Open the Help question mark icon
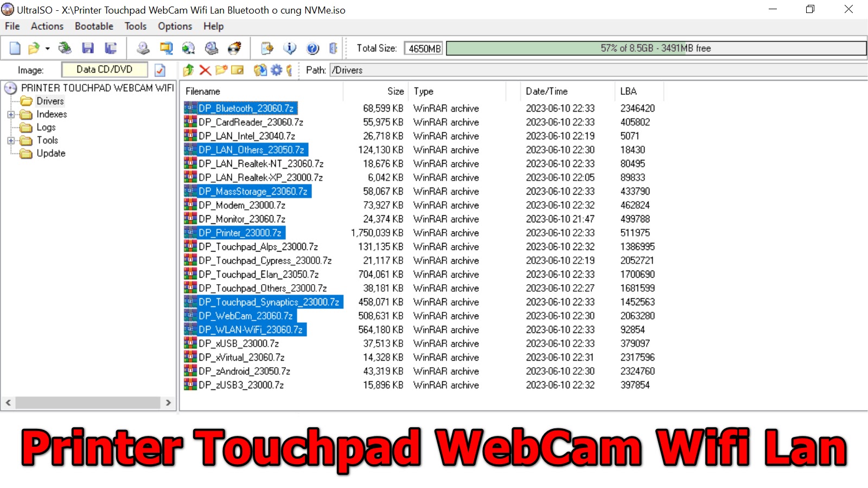868x488 pixels. [312, 48]
